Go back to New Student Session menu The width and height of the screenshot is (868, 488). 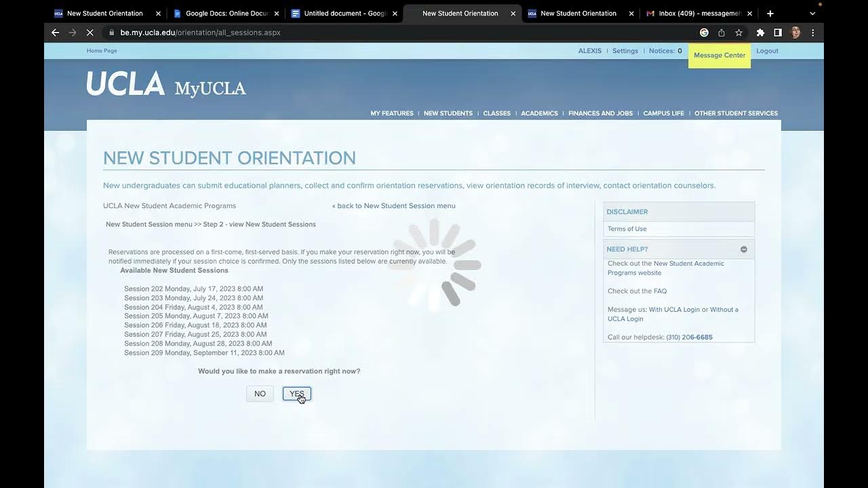click(394, 206)
